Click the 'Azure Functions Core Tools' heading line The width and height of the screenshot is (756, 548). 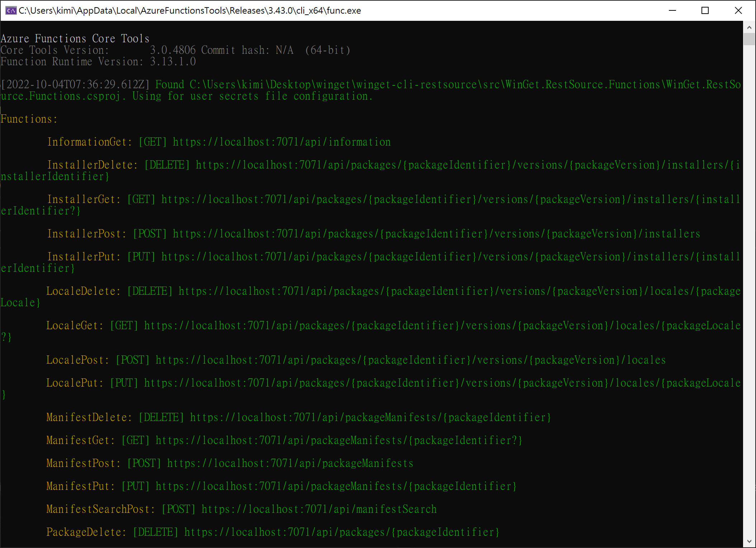coord(75,39)
